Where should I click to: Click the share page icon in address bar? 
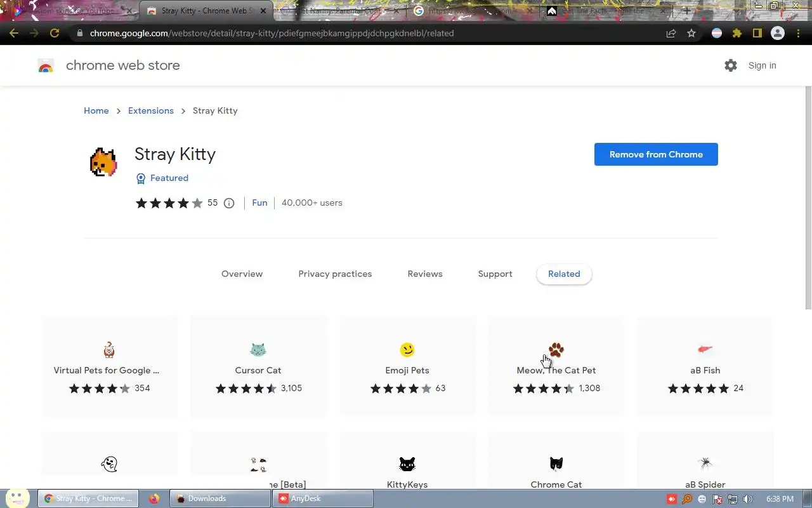click(x=671, y=33)
